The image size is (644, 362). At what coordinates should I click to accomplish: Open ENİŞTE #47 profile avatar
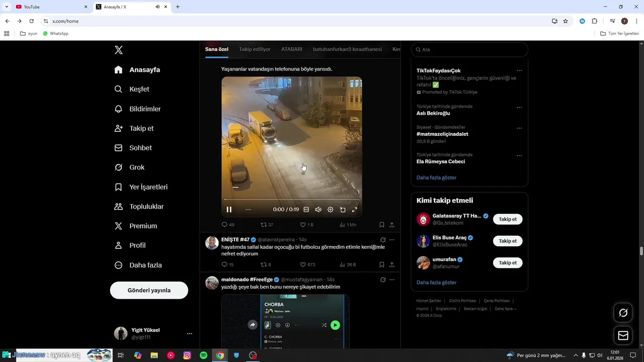click(x=212, y=243)
